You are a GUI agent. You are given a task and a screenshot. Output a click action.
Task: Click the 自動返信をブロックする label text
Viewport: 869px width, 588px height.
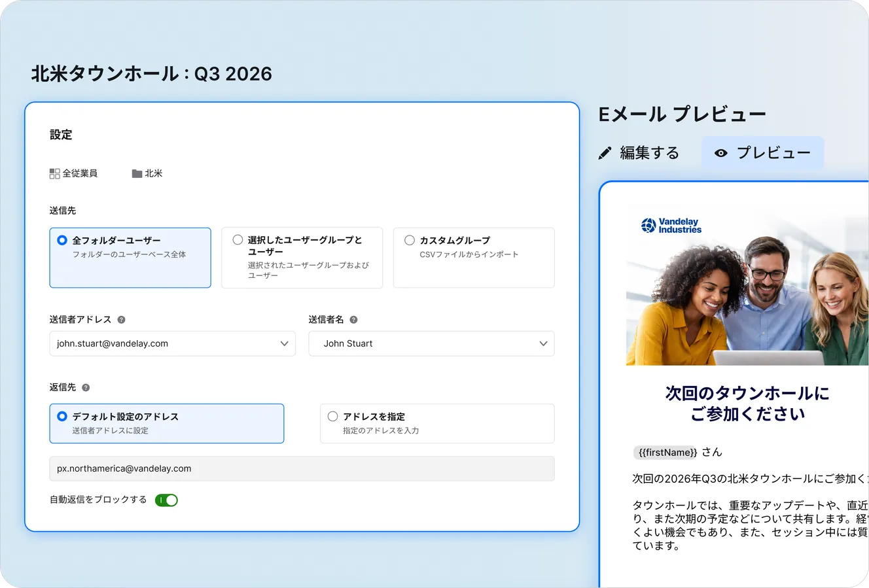coord(98,500)
